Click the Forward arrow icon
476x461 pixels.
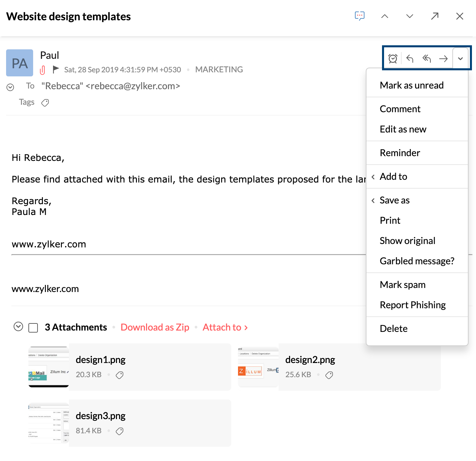click(x=443, y=58)
